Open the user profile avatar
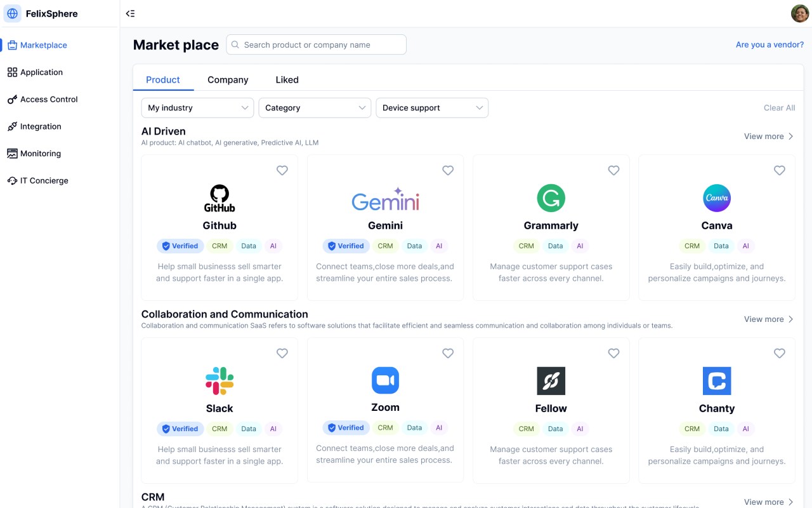The image size is (812, 508). tap(800, 13)
